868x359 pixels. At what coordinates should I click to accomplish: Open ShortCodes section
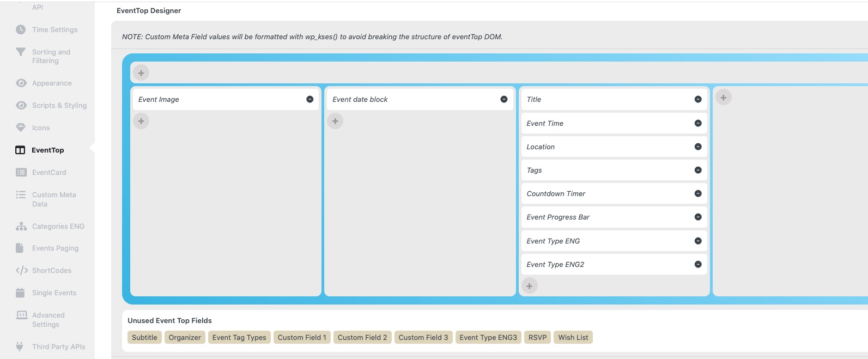click(x=52, y=270)
